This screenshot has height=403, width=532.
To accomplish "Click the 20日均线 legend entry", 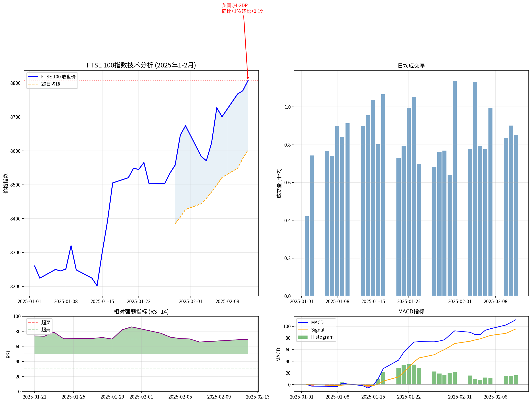I will click(x=50, y=84).
